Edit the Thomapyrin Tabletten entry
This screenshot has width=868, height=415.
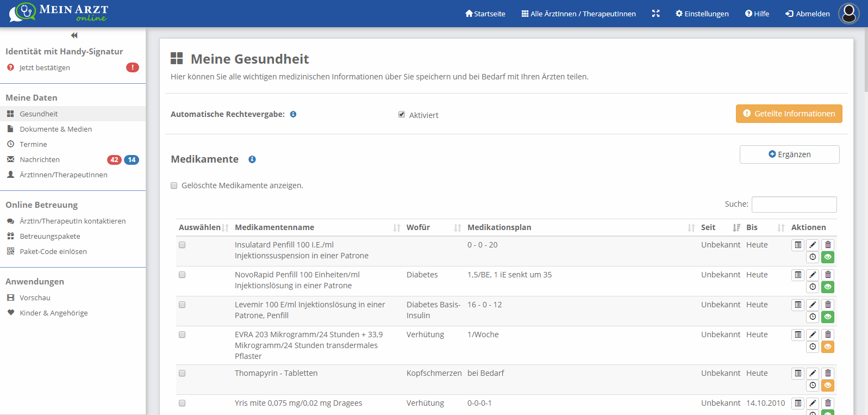813,373
